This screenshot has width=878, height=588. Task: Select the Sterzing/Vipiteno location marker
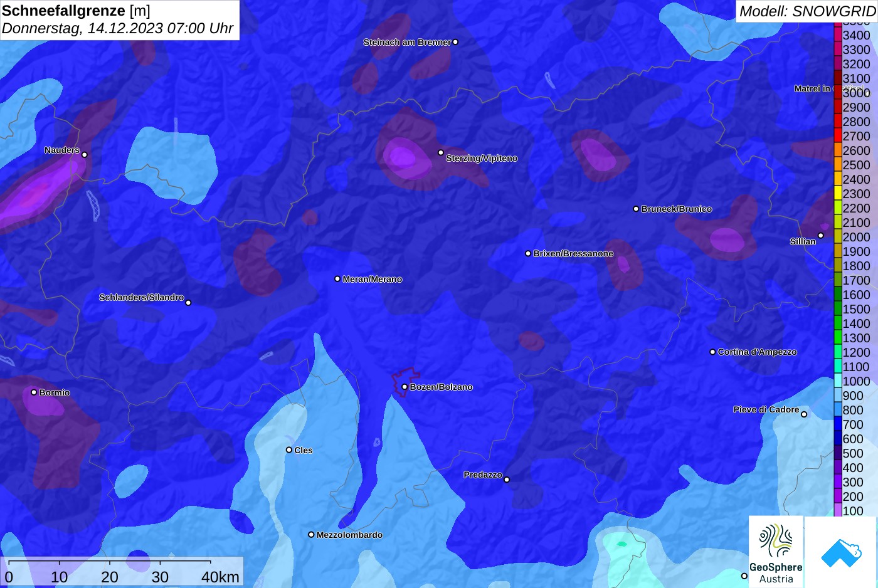(x=441, y=152)
